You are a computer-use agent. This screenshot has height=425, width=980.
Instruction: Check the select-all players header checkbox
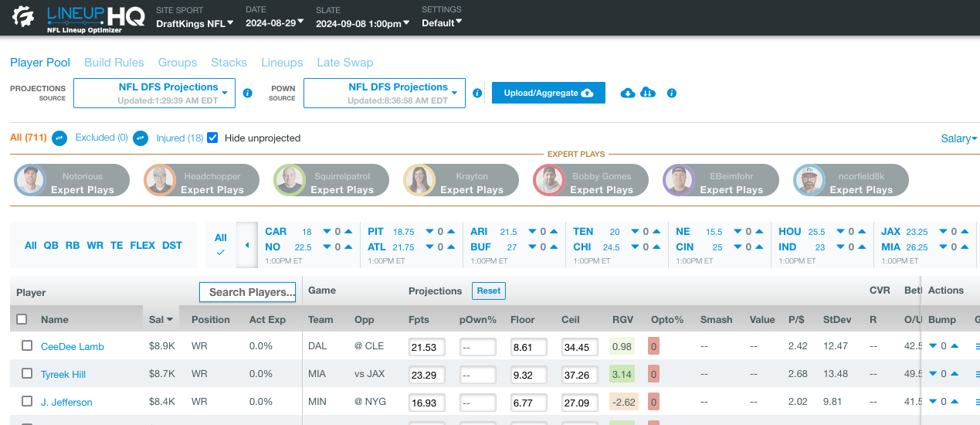coord(22,319)
